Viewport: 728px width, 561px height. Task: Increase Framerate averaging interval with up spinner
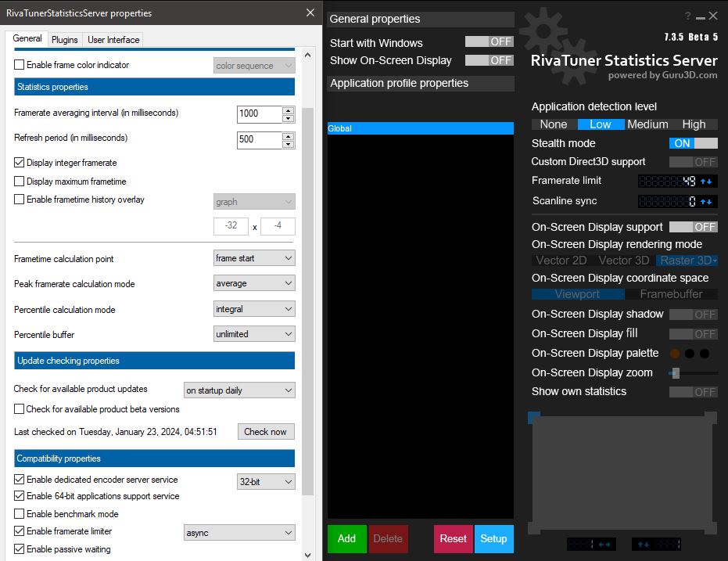(289, 110)
